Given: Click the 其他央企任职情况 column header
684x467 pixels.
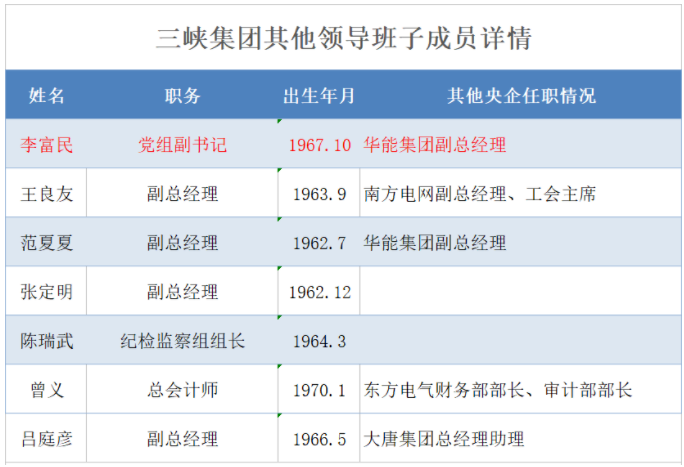Looking at the screenshot, I should coord(521,95).
